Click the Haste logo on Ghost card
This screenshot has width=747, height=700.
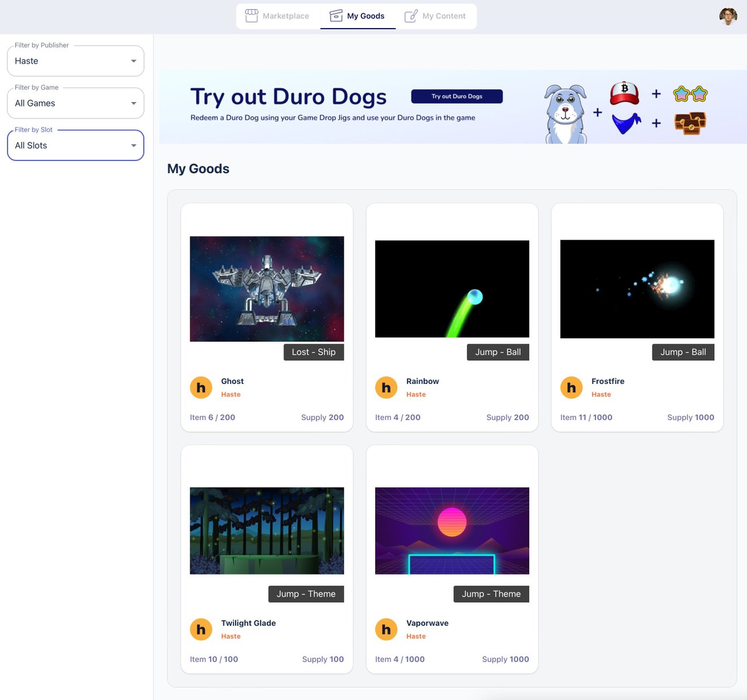click(x=201, y=387)
